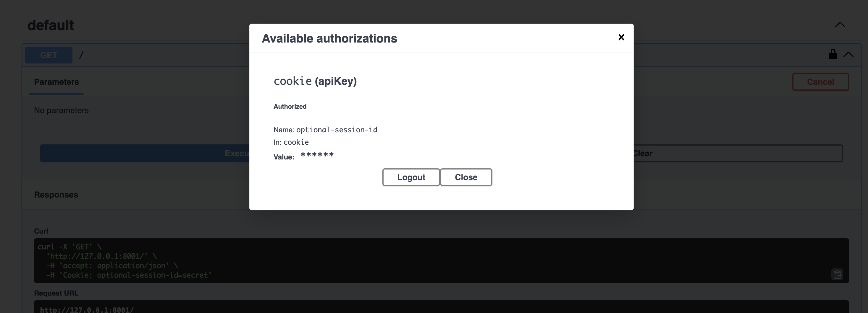
Task: Click the Authorized label
Action: 290,106
